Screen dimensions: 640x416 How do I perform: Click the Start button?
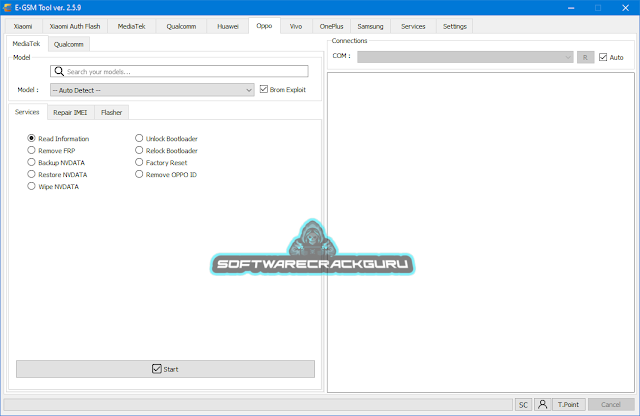(165, 369)
